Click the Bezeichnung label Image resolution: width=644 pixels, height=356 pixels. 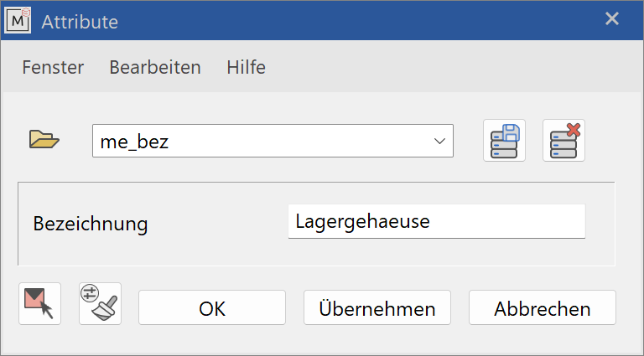click(x=91, y=224)
